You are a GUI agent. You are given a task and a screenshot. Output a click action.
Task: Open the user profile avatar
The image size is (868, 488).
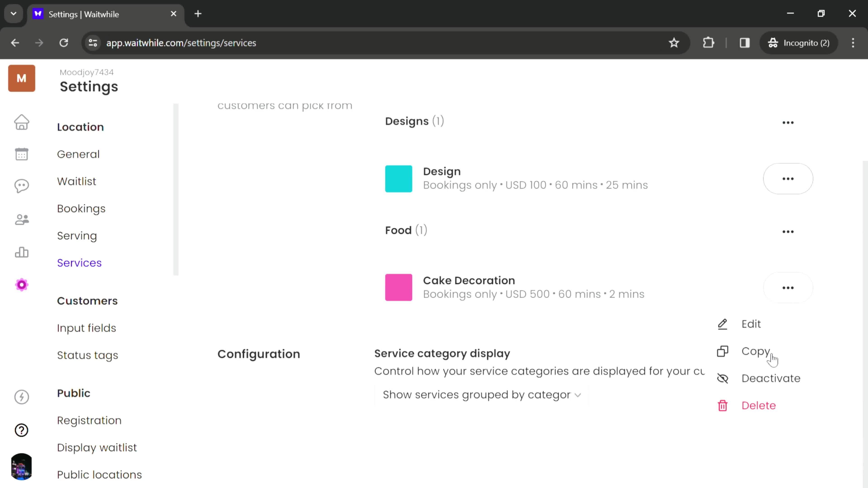21,467
